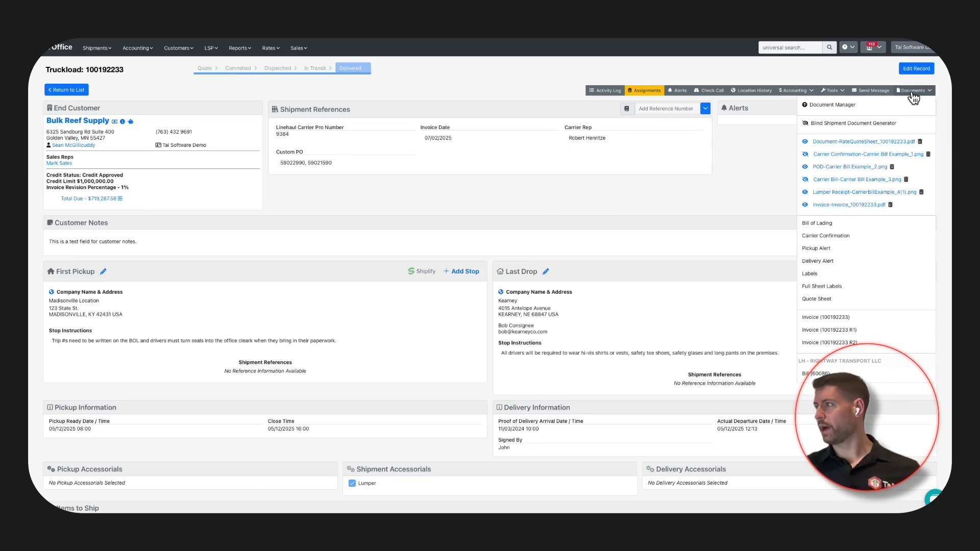The height and width of the screenshot is (551, 980).
Task: Expand the Add Reference Number blue dropdown arrow
Action: 705,109
